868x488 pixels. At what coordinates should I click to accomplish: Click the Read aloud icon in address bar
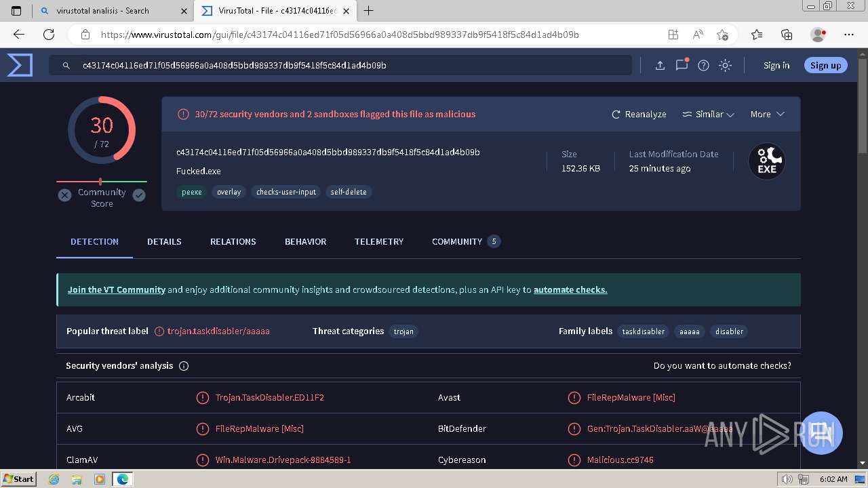tap(698, 35)
